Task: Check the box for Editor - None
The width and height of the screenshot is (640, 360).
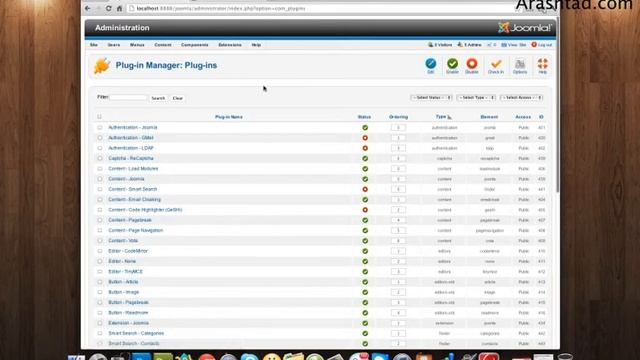Action: 100,261
